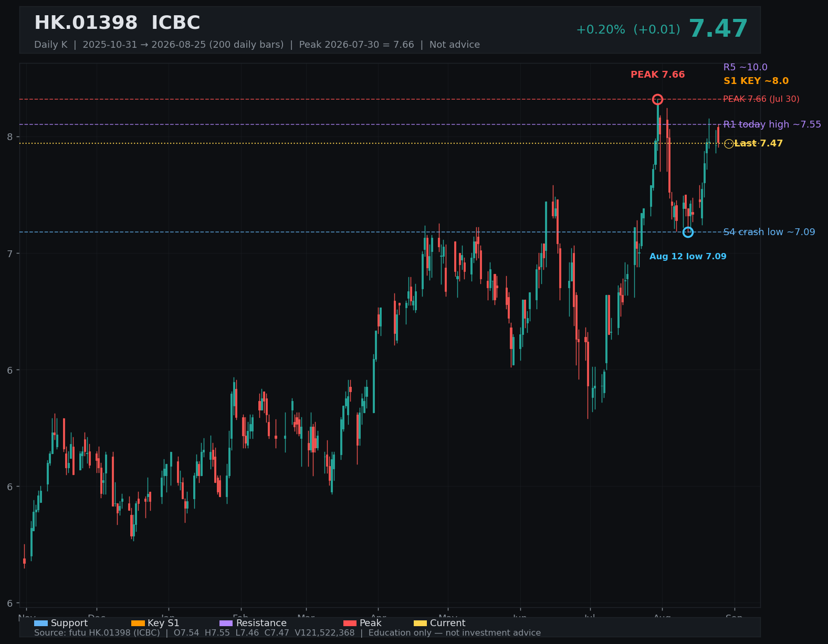Click the "Daily K" text in the subtitle
Viewport: 828px width, 644px height.
pyautogui.click(x=51, y=45)
